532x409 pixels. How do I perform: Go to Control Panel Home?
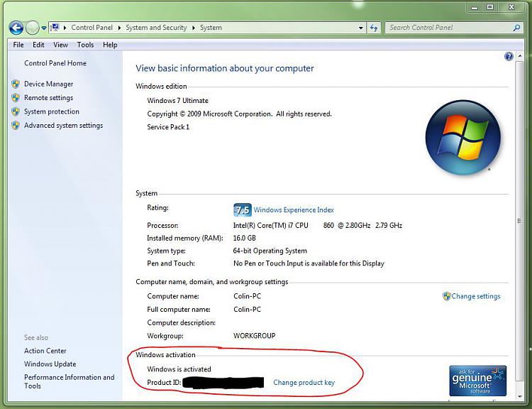coord(55,63)
